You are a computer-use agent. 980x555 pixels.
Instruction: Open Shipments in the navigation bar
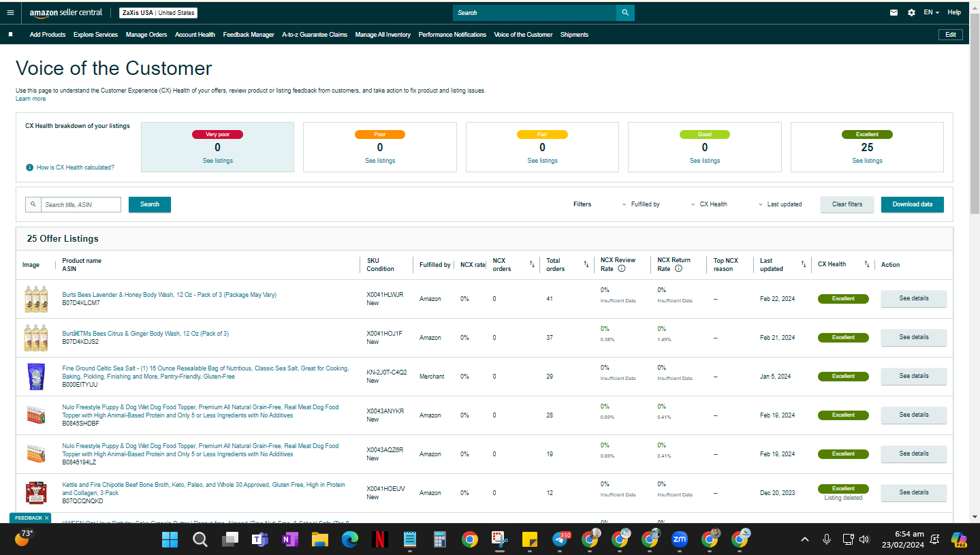pyautogui.click(x=574, y=35)
